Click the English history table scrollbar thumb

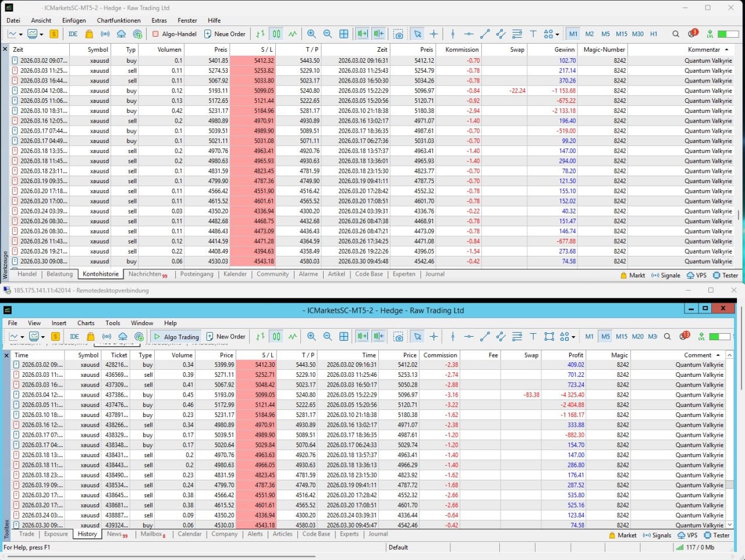pos(730,484)
